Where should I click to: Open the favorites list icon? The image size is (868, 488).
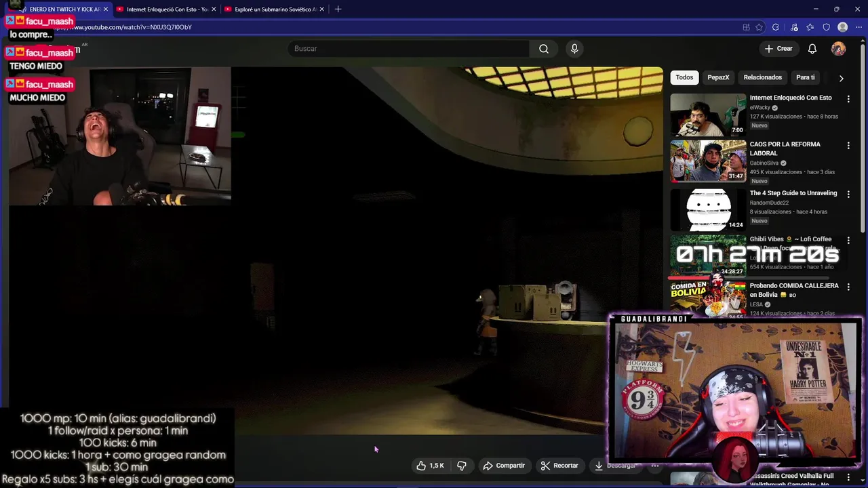(810, 27)
